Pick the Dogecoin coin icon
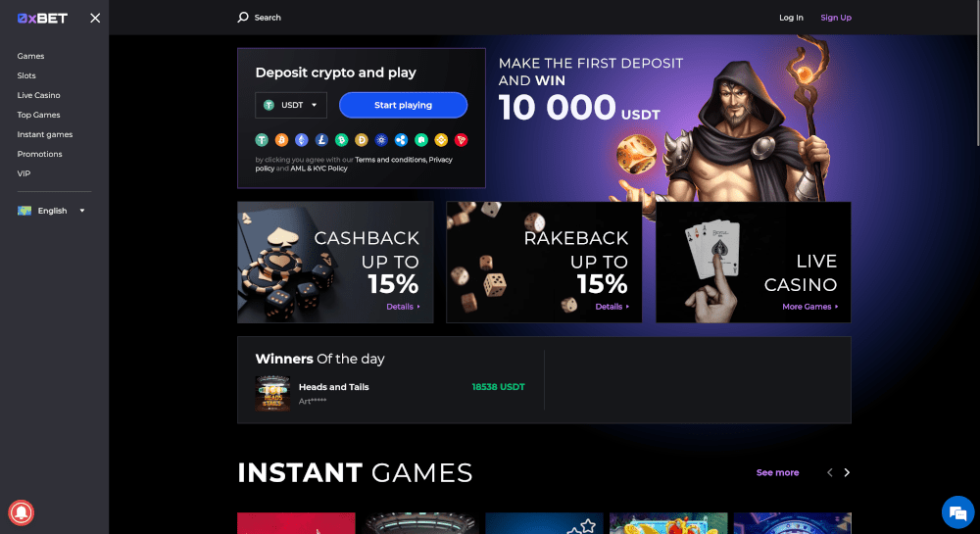This screenshot has height=534, width=980. pyautogui.click(x=362, y=140)
